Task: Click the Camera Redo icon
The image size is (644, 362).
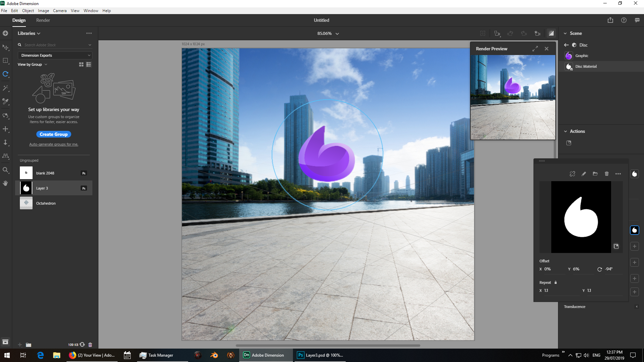Action: click(x=524, y=33)
